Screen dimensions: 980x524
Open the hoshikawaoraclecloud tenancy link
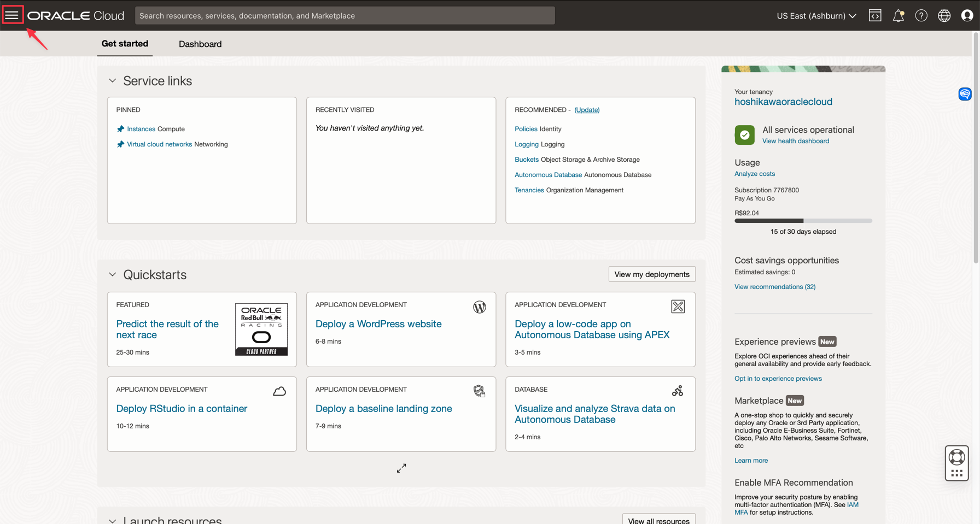[783, 102]
